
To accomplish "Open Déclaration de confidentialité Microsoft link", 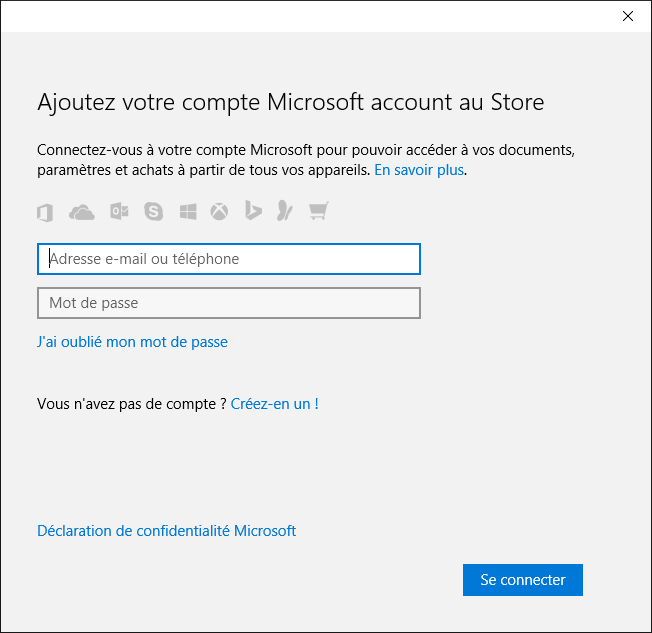I will point(166,531).
